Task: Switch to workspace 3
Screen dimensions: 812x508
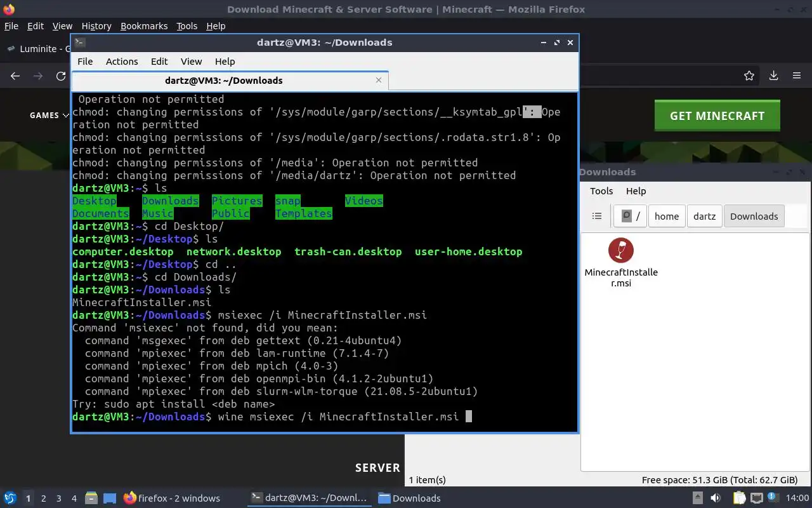Action: click(x=59, y=498)
